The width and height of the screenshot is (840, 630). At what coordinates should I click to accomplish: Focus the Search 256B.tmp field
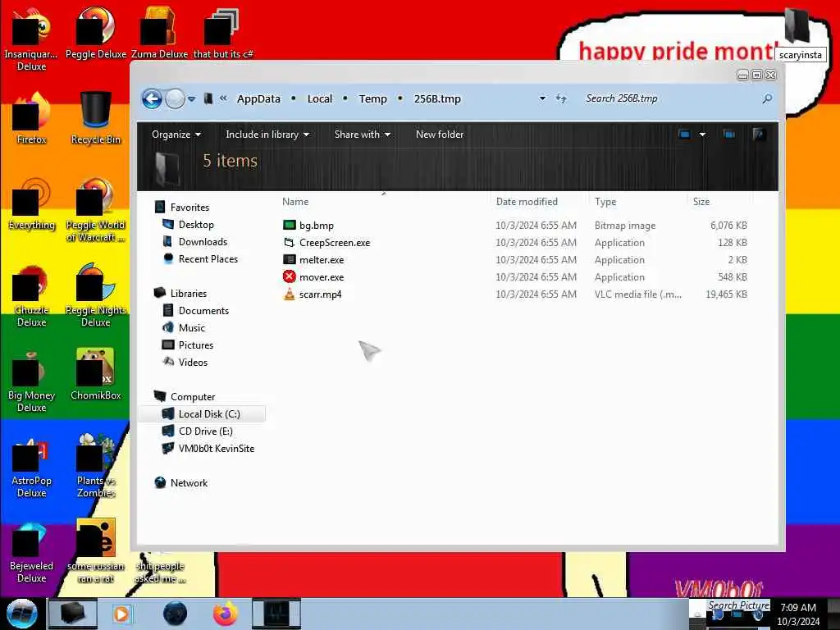point(670,98)
